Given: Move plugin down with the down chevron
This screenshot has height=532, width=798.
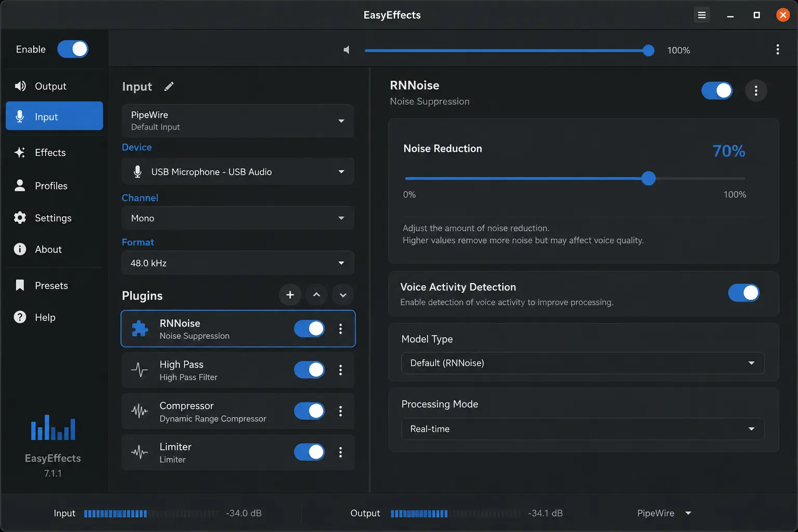Looking at the screenshot, I should pyautogui.click(x=343, y=295).
